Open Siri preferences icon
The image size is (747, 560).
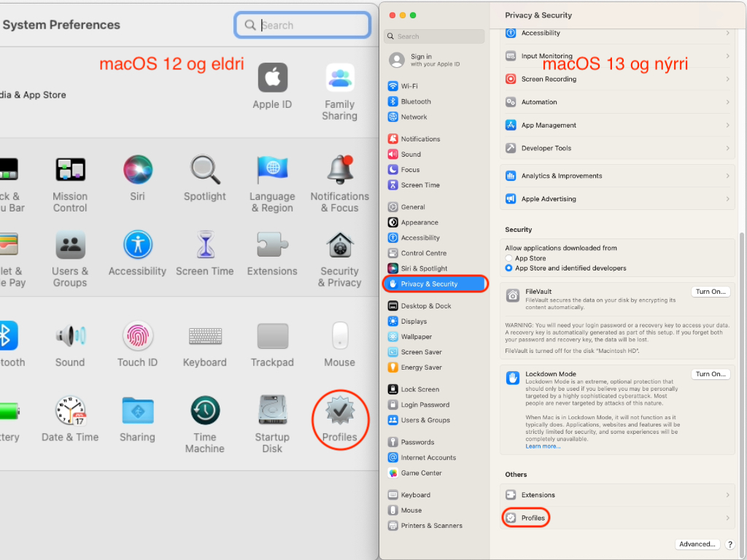click(x=138, y=178)
